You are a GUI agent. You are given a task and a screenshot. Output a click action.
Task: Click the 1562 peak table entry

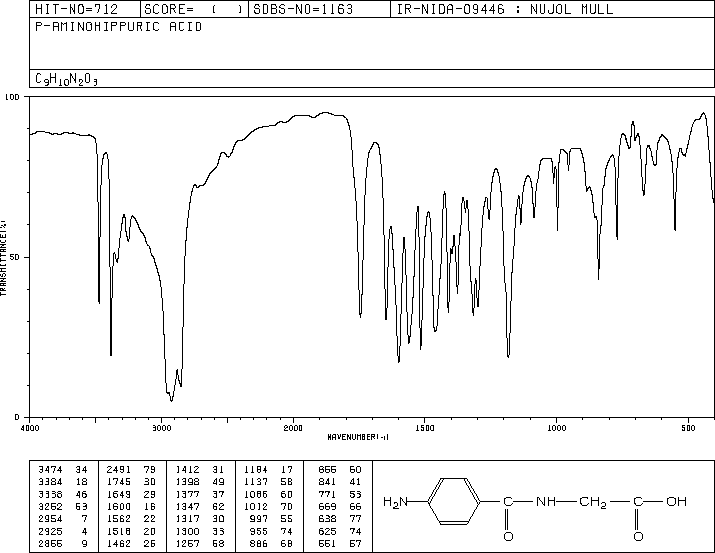131,519
